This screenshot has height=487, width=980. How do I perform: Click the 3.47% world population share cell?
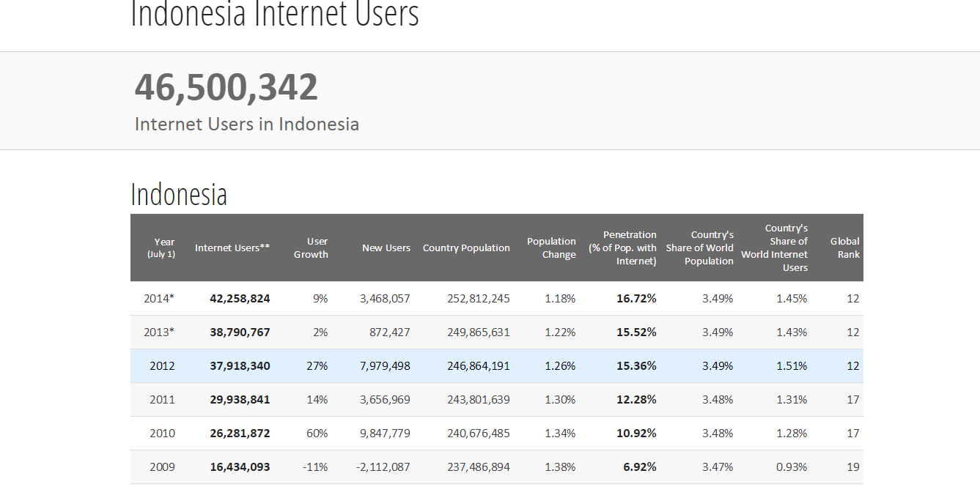[718, 466]
